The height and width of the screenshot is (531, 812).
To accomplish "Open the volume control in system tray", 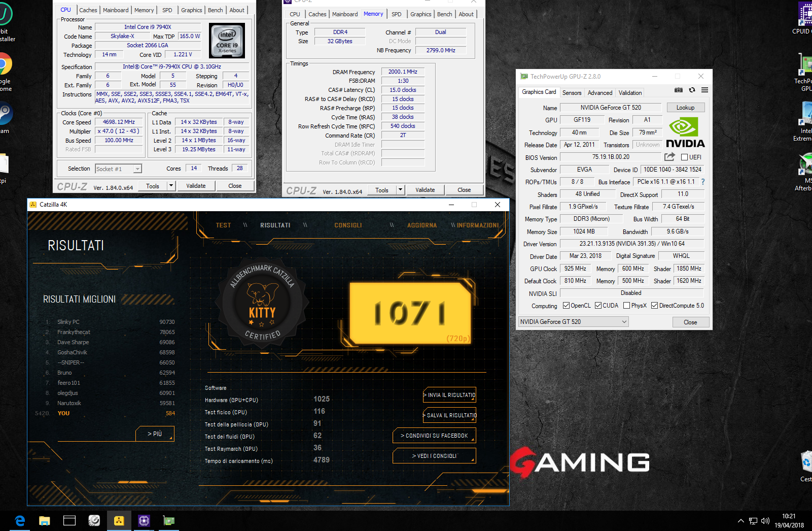I will click(765, 521).
